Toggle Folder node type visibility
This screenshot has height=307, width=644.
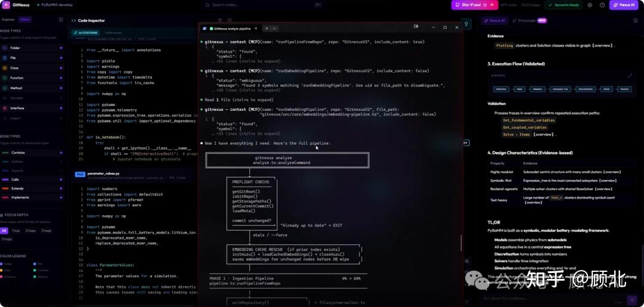32,48
